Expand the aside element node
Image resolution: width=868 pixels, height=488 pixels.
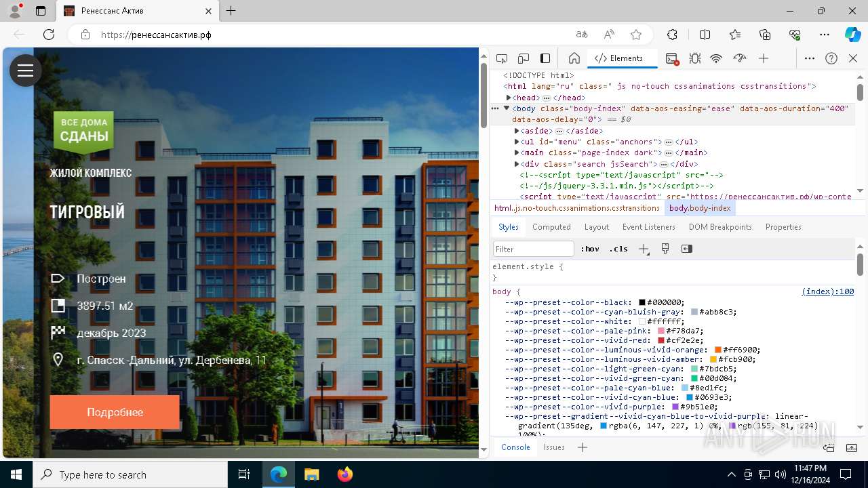click(x=517, y=131)
